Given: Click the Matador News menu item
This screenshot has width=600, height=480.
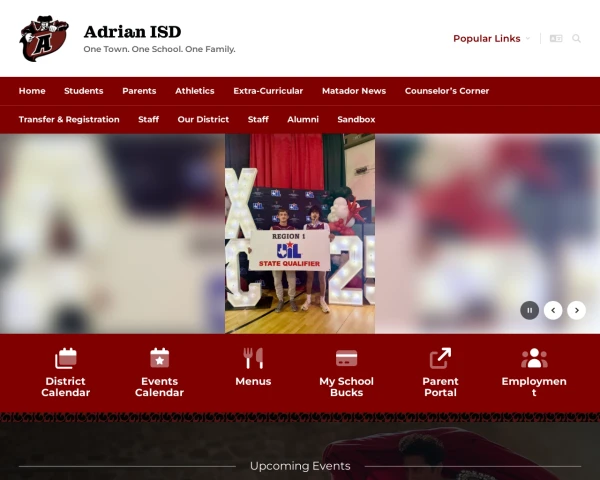Looking at the screenshot, I should [x=354, y=91].
